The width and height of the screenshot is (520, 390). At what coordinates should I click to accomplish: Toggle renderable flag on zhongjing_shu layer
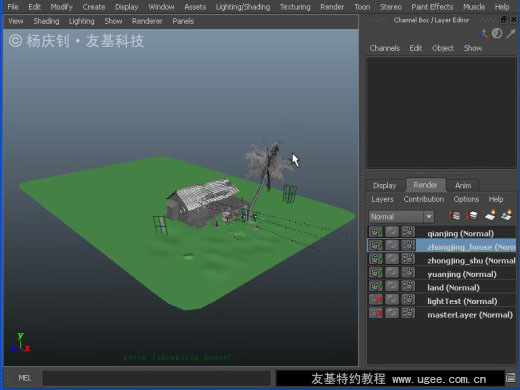tap(376, 259)
